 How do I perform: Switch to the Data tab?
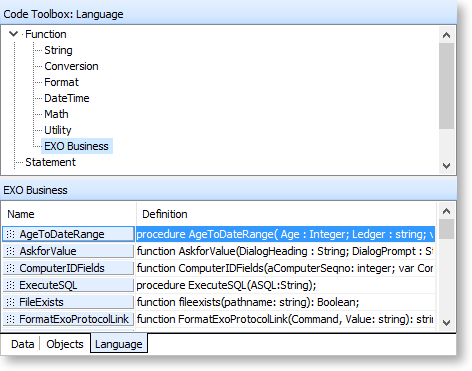coord(22,344)
